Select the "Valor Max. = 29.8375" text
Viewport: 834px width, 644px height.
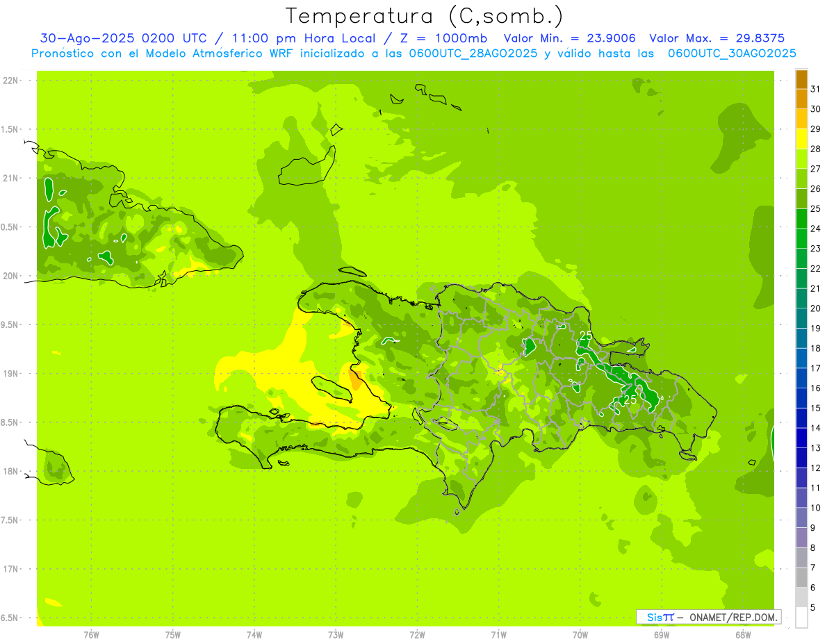coord(717,38)
